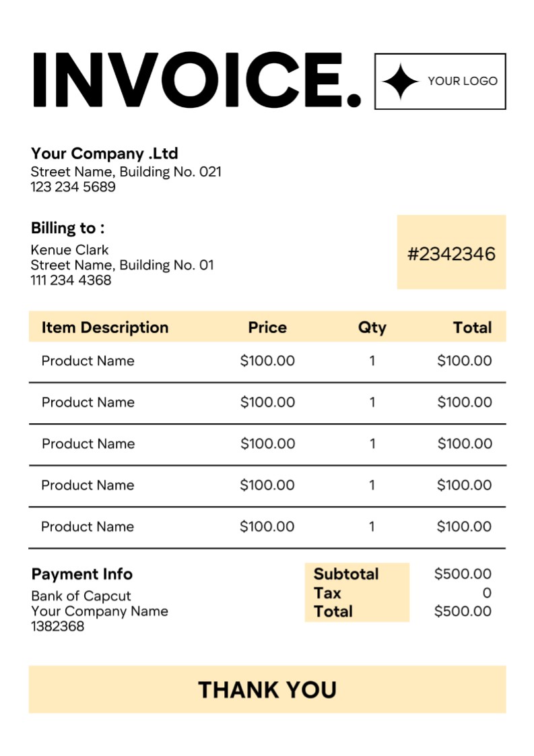Image resolution: width=534 pixels, height=756 pixels.
Task: Select the account number 1382368
Action: tap(57, 626)
